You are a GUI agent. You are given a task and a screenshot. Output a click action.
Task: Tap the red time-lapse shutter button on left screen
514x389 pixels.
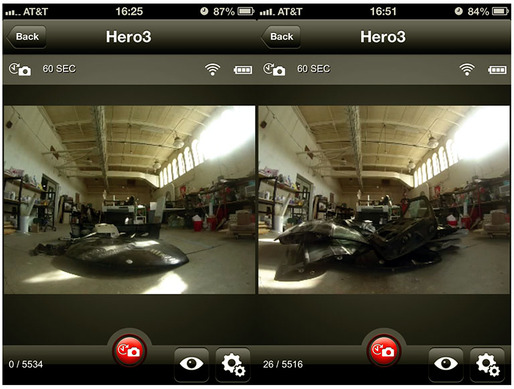tap(130, 351)
